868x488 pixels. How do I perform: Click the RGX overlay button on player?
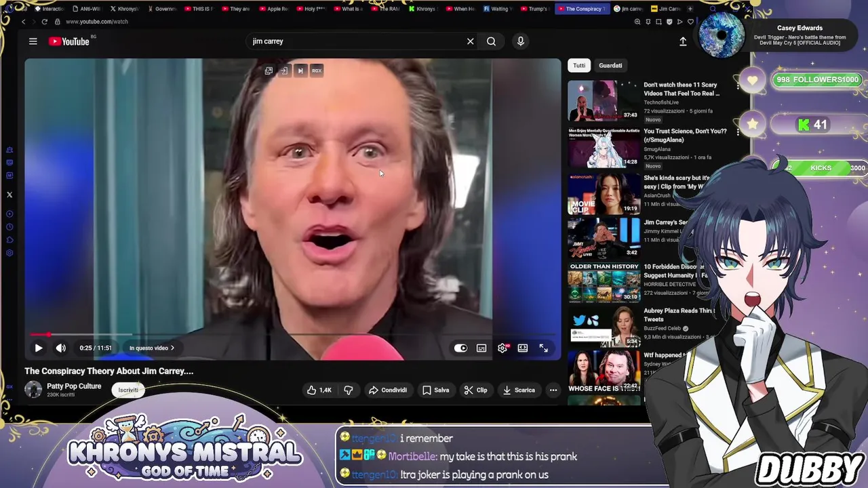point(317,70)
